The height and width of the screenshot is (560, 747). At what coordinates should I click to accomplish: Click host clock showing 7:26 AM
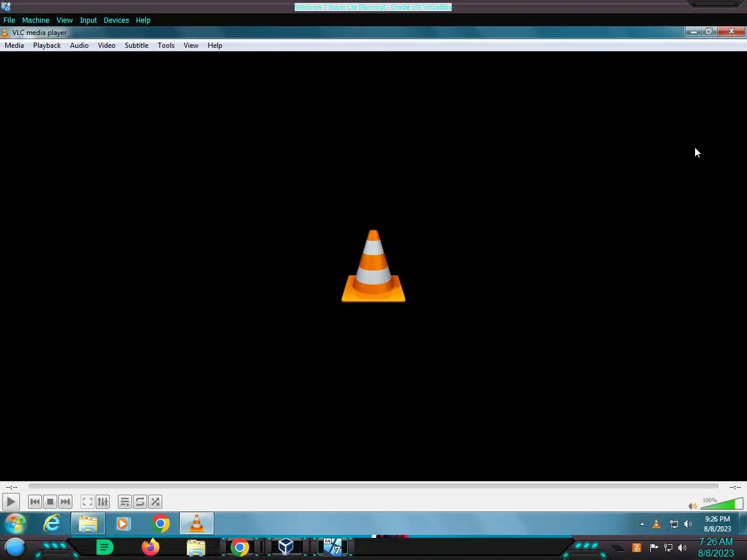[x=716, y=547]
